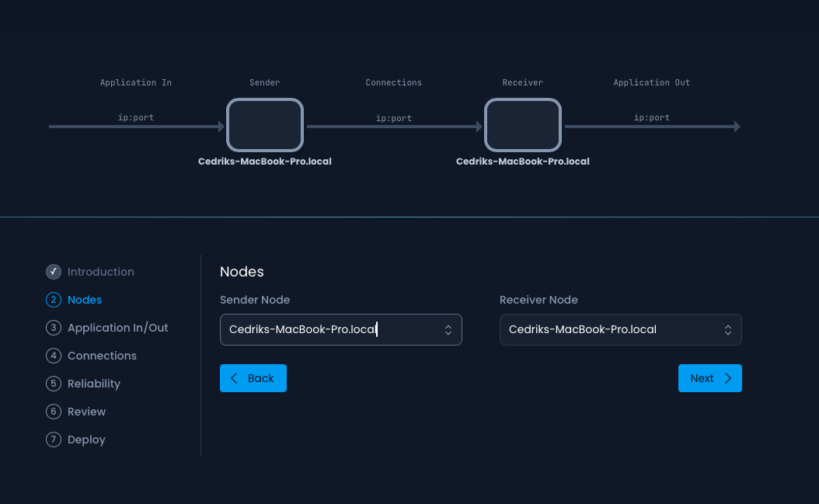The width and height of the screenshot is (819, 504).
Task: Click the Connections ip:port arrow in the diagram
Action: click(393, 126)
